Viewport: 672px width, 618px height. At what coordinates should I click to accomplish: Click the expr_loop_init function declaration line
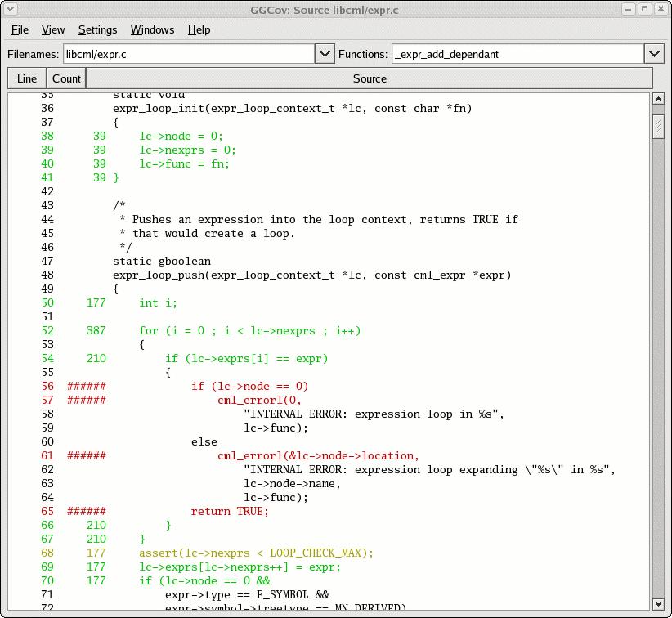[x=293, y=109]
